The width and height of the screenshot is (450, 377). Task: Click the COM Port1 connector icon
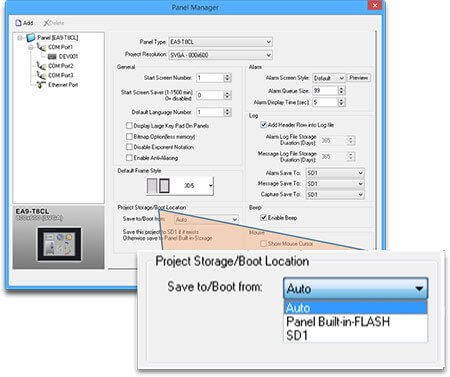(41, 47)
